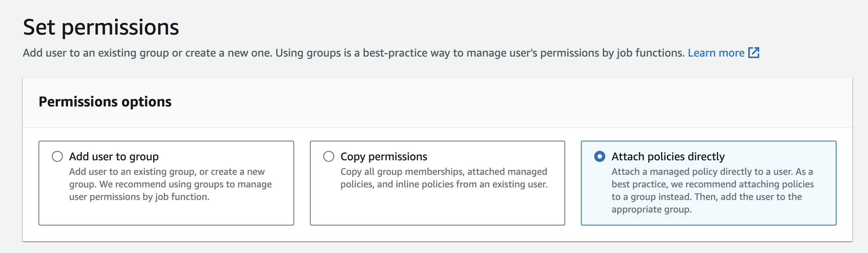Screen dimensions: 868x253
Task: Click blank space inside Add user to group tile
Action: tap(166, 214)
